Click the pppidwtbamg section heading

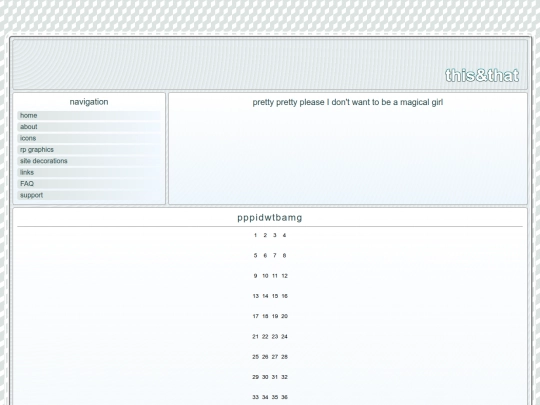point(270,218)
